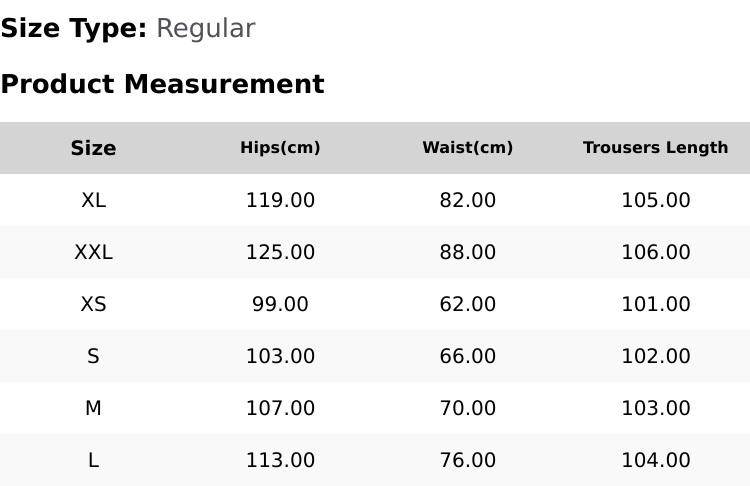Screen dimensions: 750x486
Task: Select the XXL size row label
Action: [x=93, y=252]
